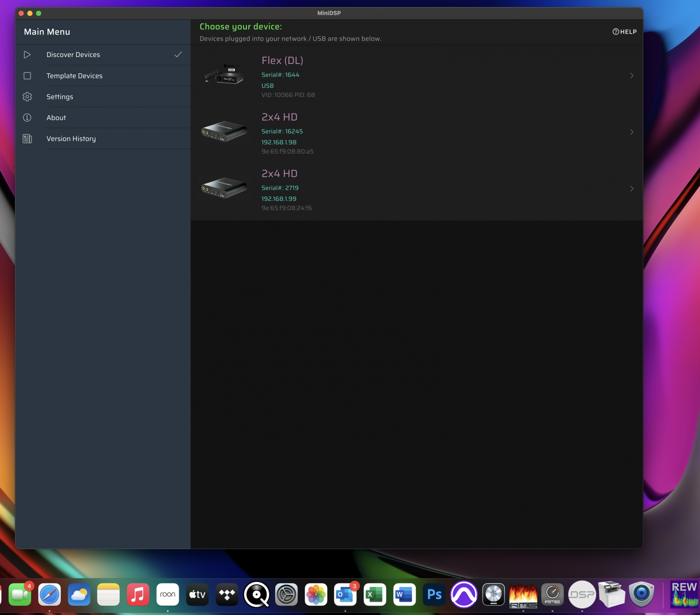Open the purple Audirvana dock icon

pyautogui.click(x=464, y=594)
